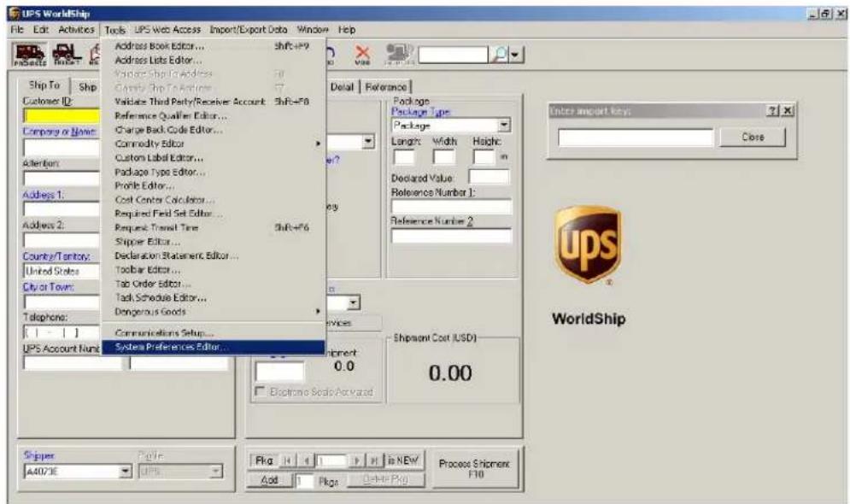The image size is (850, 504).
Task: Choose Required Field Set Editor
Action: pos(214,214)
